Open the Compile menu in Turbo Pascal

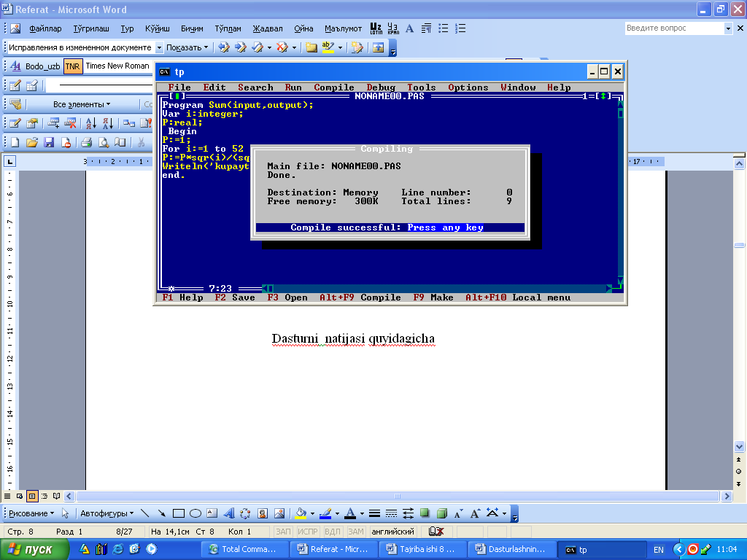(x=333, y=87)
